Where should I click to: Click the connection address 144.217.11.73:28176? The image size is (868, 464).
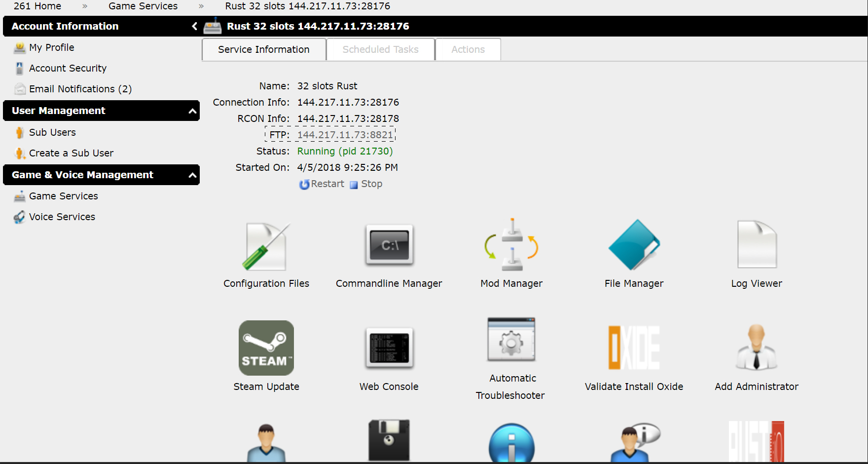click(348, 102)
